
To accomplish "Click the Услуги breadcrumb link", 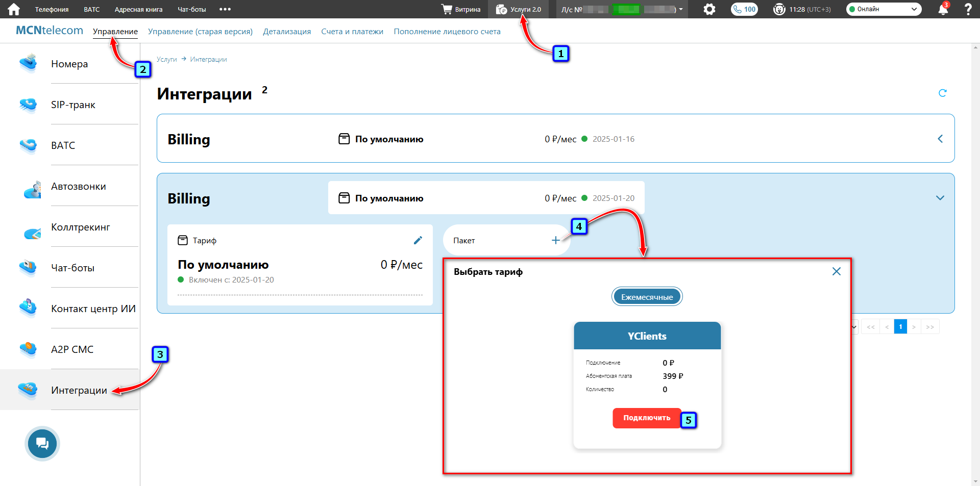I will (166, 59).
